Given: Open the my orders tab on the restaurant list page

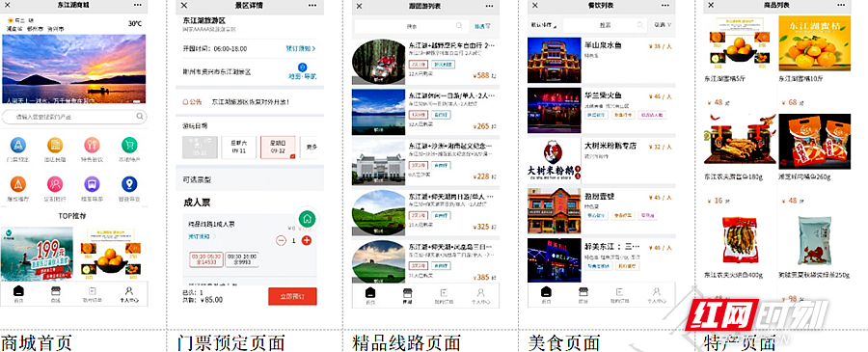Looking at the screenshot, I should 619,295.
